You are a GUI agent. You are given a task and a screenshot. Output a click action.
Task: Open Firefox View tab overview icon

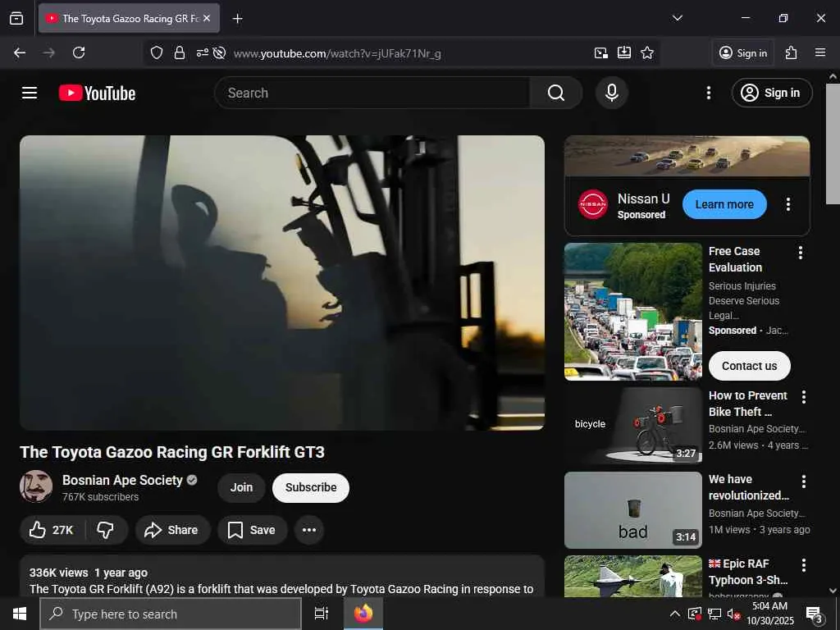16,19
